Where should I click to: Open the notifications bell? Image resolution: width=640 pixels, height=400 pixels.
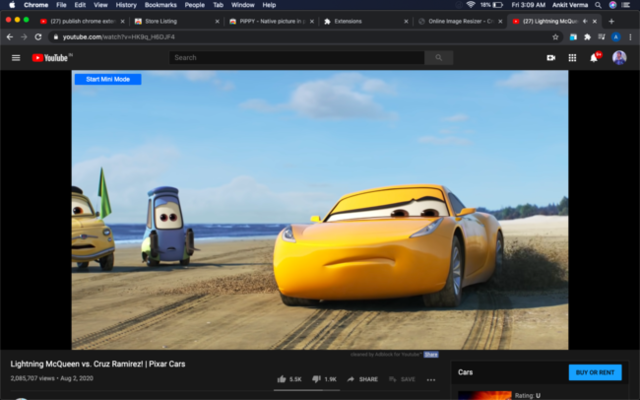(x=594, y=58)
